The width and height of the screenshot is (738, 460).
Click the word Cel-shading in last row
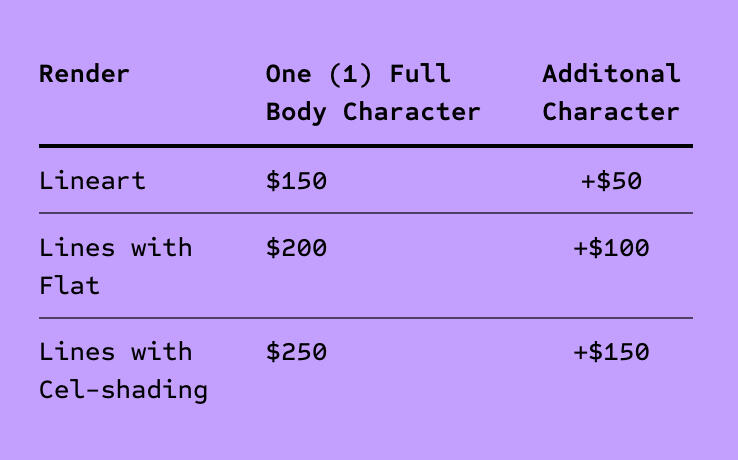(x=123, y=390)
